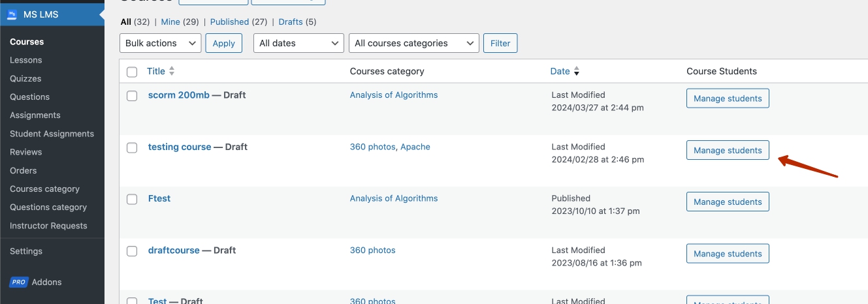Check the box for scorm 200mb
Viewport: 868px width, 304px height.
point(132,96)
